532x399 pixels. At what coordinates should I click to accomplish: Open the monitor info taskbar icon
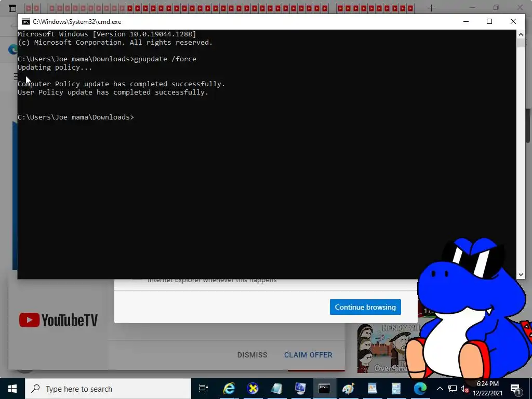click(x=300, y=389)
